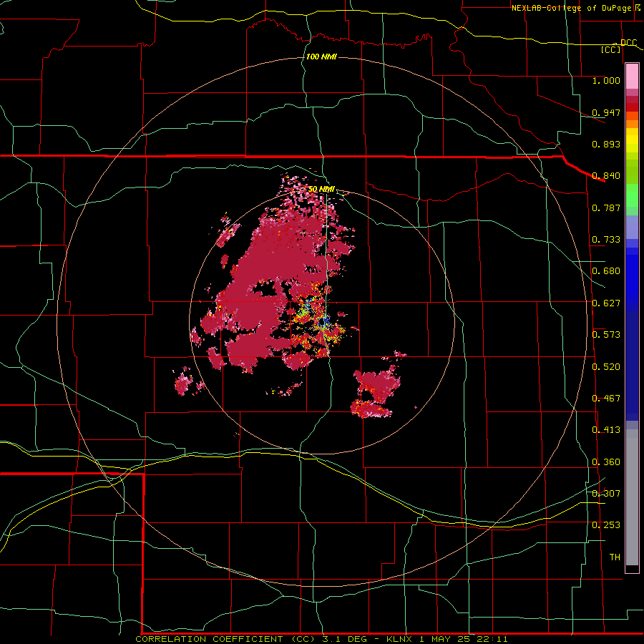Select the 0.360 scale value
Image resolution: width=644 pixels, height=644 pixels.
[606, 462]
